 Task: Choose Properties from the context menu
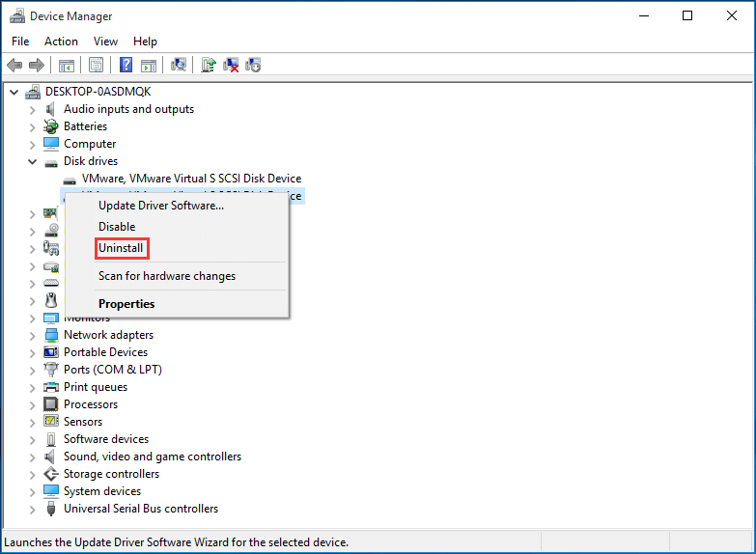pos(178,304)
